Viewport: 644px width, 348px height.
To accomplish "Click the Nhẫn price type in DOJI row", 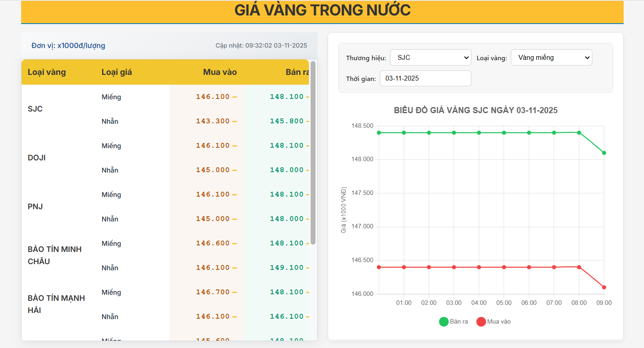I will coord(110,170).
